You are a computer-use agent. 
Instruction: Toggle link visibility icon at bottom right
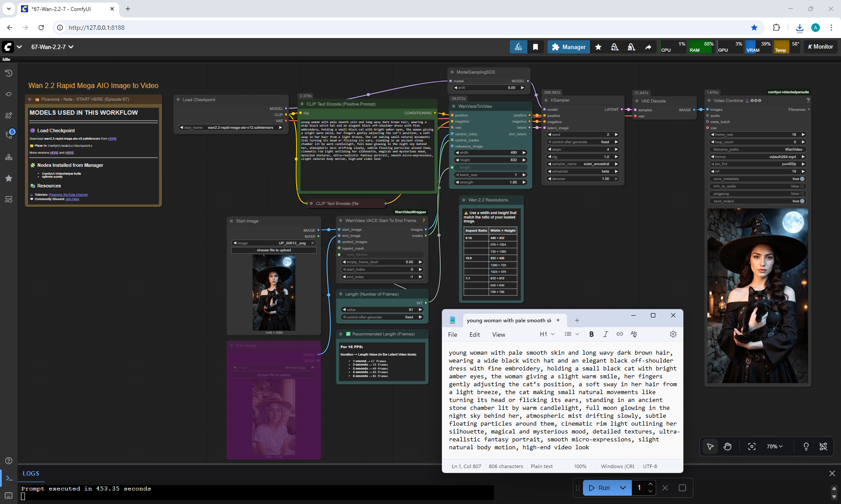pyautogui.click(x=823, y=446)
